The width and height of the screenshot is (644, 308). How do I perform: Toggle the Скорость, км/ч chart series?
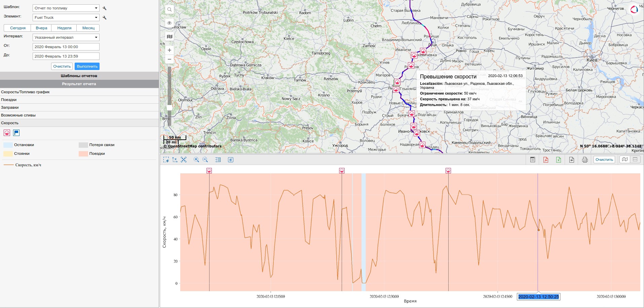click(x=22, y=165)
